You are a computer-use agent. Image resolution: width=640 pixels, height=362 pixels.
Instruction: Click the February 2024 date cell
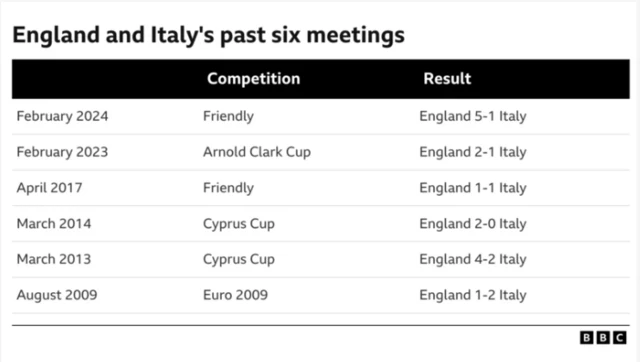(62, 116)
